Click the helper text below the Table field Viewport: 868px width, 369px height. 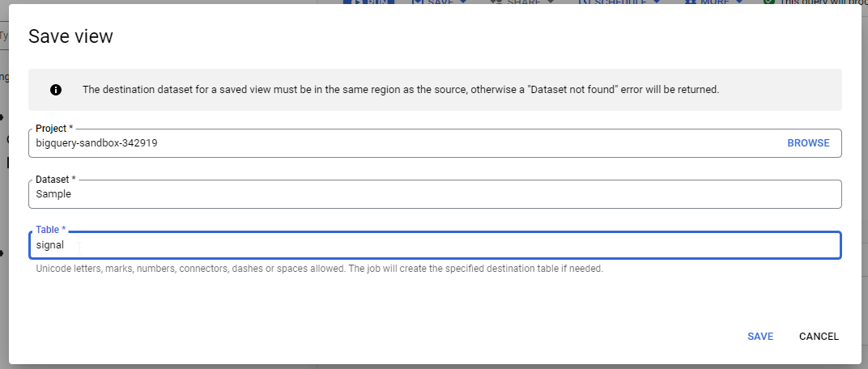click(319, 269)
